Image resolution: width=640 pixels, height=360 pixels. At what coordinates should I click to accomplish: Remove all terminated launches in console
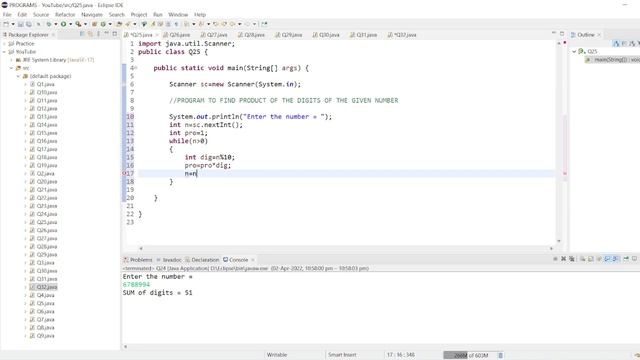[x=571, y=259]
